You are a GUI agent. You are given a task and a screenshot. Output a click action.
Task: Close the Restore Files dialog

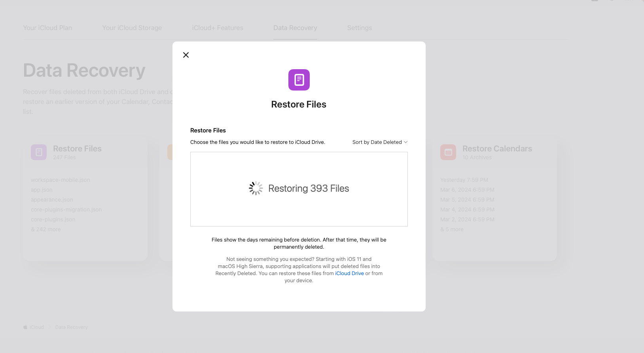click(x=186, y=55)
